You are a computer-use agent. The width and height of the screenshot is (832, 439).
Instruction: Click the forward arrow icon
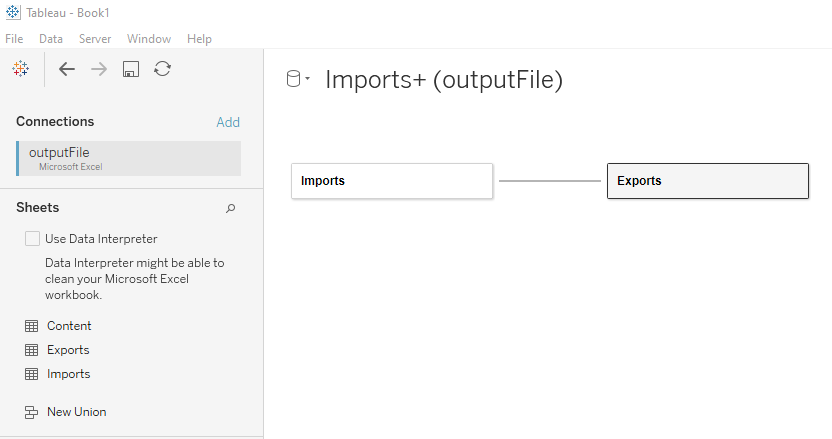99,69
